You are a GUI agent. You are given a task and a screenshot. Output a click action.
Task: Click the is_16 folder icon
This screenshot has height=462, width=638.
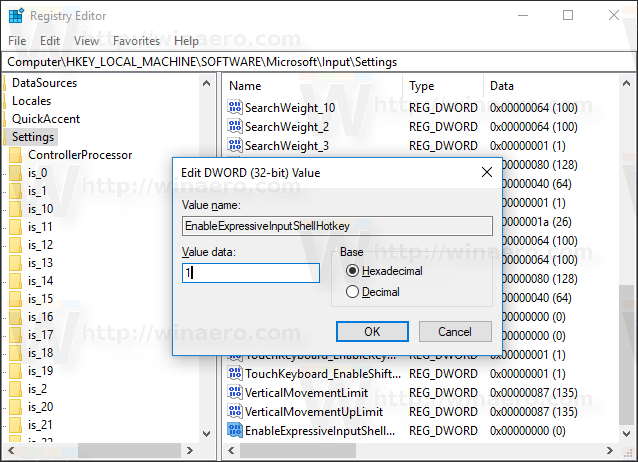15,317
